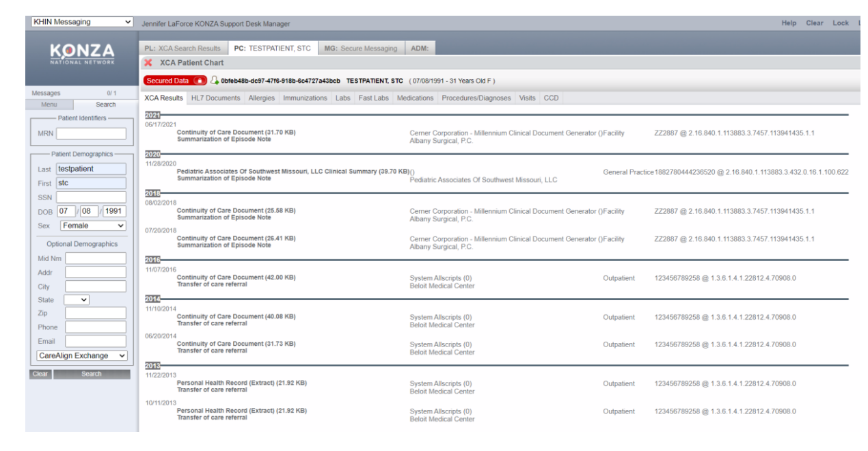Screen dimensions: 868x451
Task: Click the 2014 year header
Action: pyautogui.click(x=152, y=299)
